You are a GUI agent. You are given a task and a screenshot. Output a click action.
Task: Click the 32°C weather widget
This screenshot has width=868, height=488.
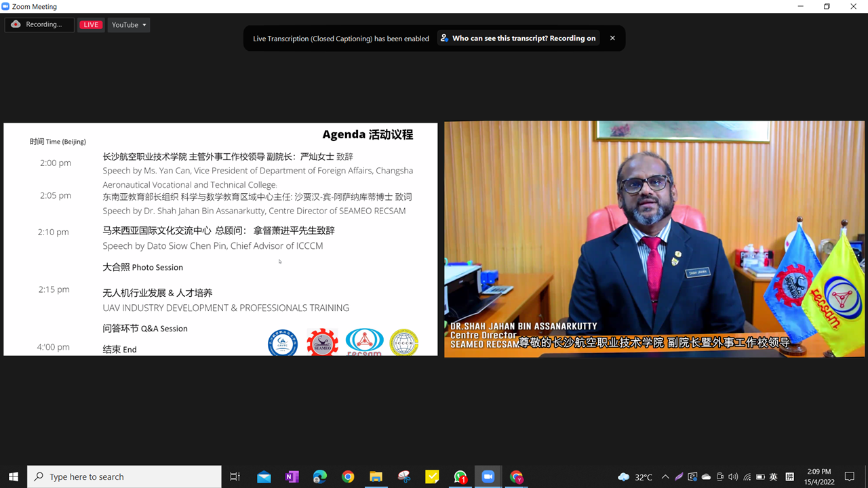coord(635,477)
